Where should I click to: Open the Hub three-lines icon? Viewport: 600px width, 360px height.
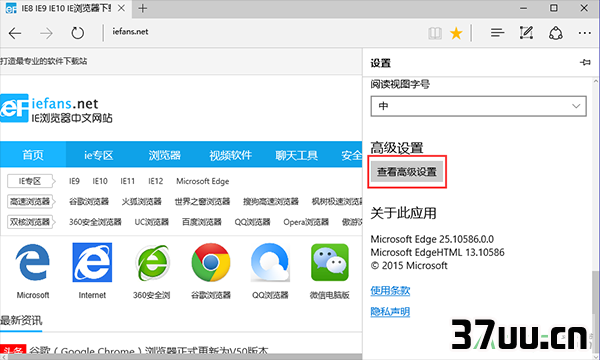[x=497, y=33]
